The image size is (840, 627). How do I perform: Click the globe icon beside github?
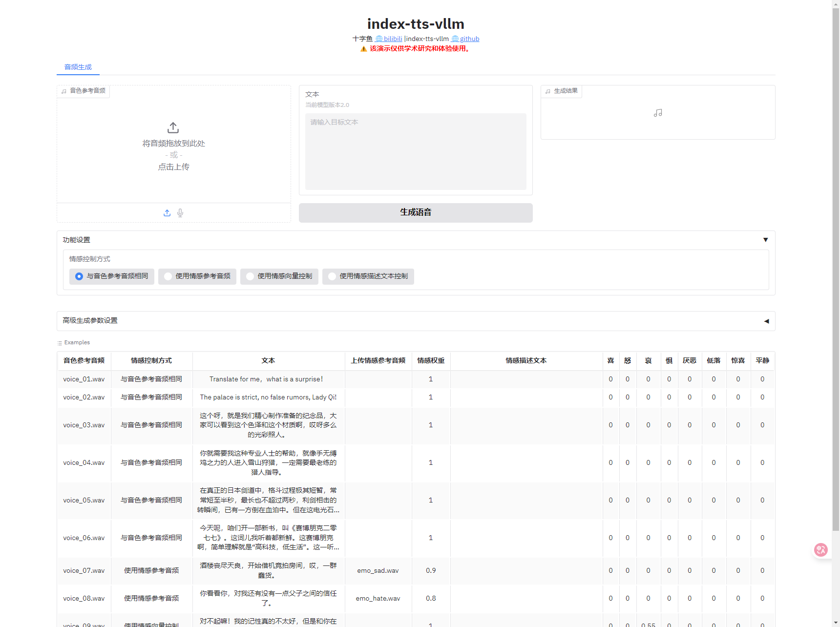coord(455,39)
